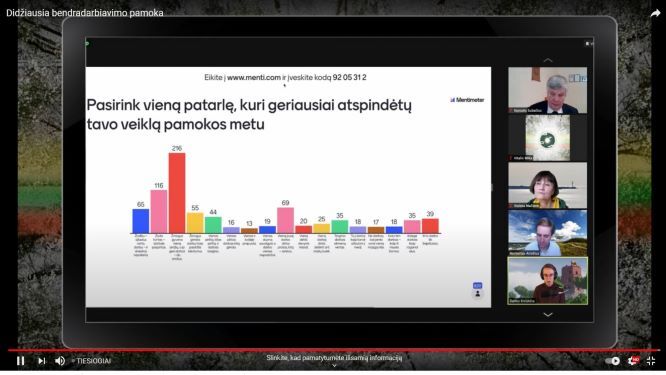
Task: Mute the video volume
Action: pos(60,361)
